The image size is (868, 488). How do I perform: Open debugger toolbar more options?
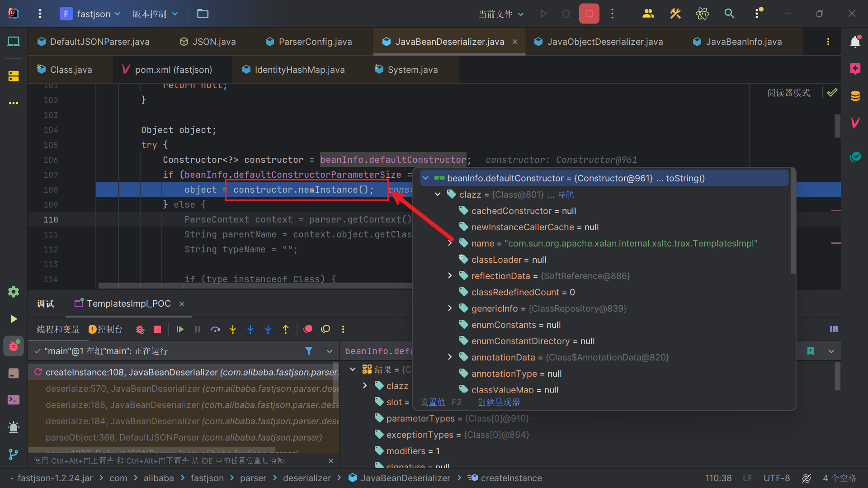click(x=343, y=329)
